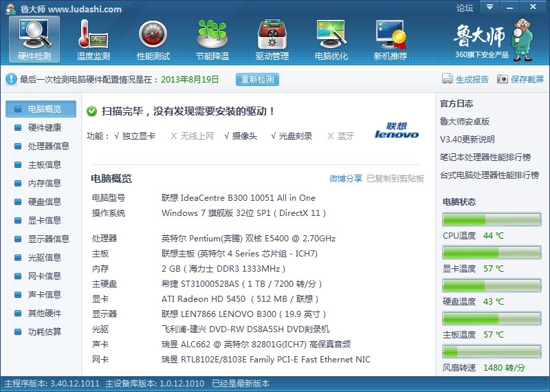Click 微博分享 link
The width and height of the screenshot is (550, 392).
(346, 179)
